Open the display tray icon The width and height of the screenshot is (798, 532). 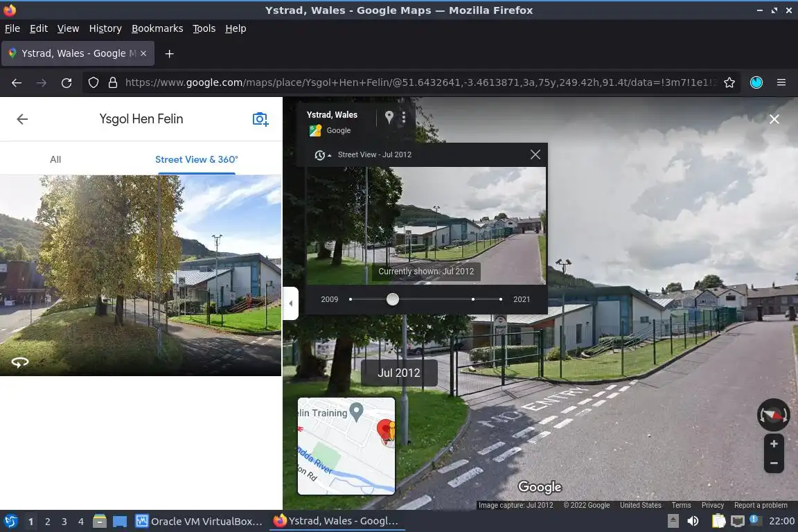click(738, 522)
